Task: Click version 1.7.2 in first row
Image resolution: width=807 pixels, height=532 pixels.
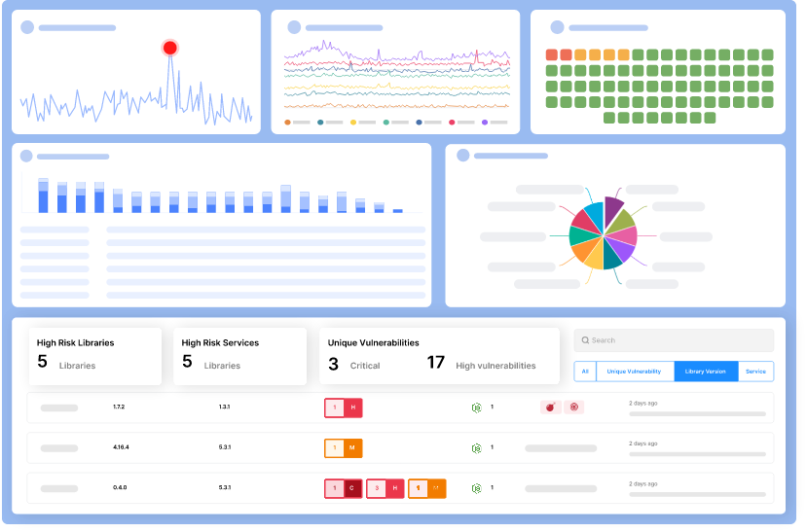Action: [x=120, y=409]
